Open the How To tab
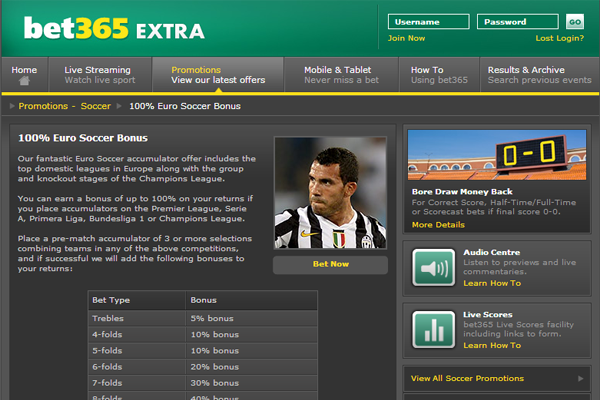600x400 pixels. 439,75
